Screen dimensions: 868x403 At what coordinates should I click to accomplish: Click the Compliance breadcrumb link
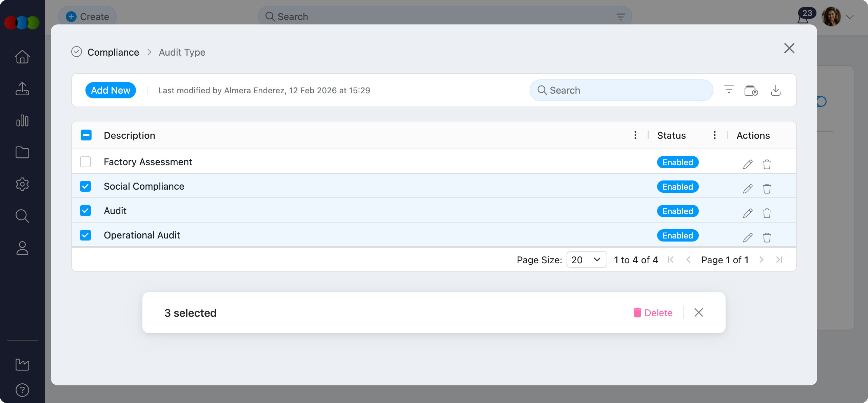click(x=113, y=52)
